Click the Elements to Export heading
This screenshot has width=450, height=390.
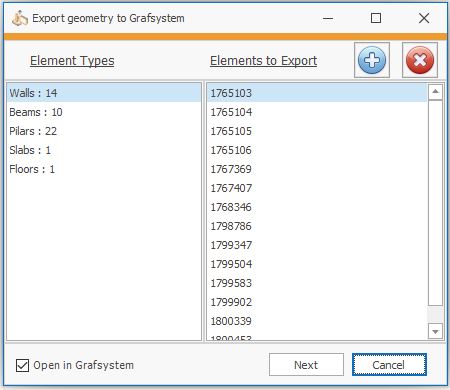(263, 61)
